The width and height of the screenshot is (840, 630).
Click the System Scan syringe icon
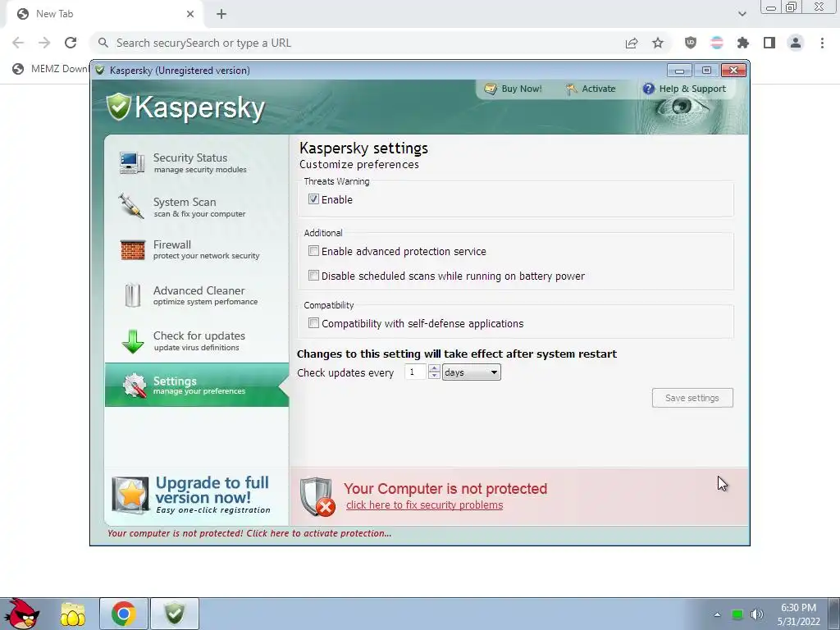point(131,206)
